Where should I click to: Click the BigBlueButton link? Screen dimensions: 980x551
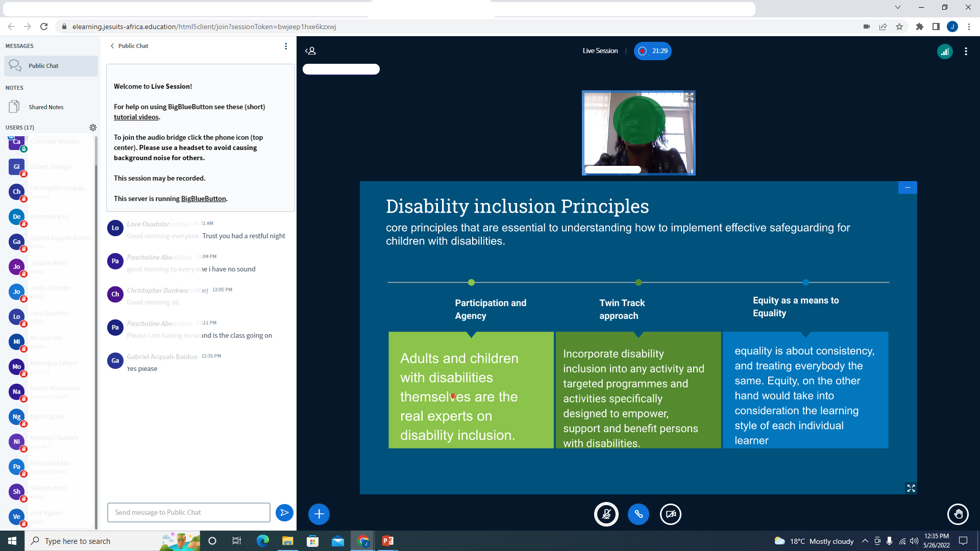coord(203,198)
